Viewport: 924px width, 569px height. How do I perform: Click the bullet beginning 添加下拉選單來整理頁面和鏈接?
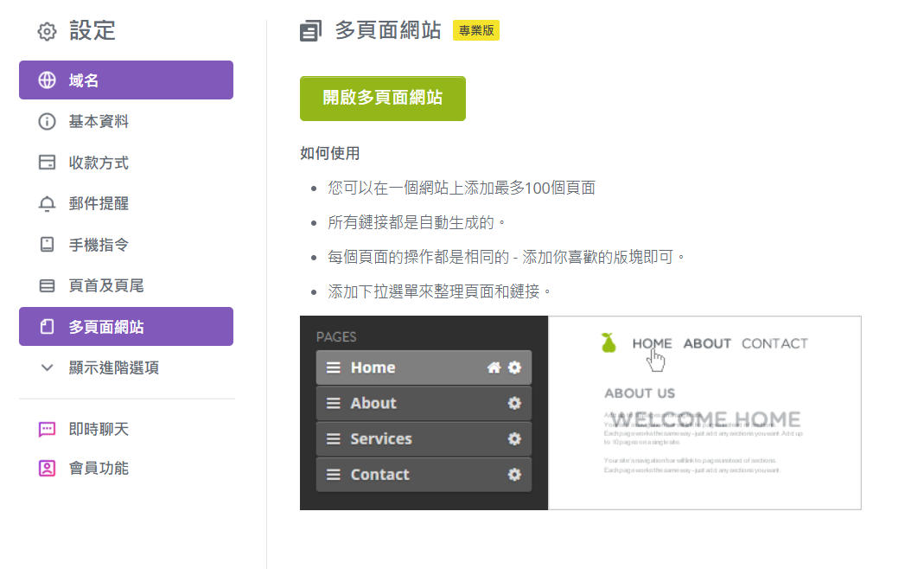[x=439, y=291]
